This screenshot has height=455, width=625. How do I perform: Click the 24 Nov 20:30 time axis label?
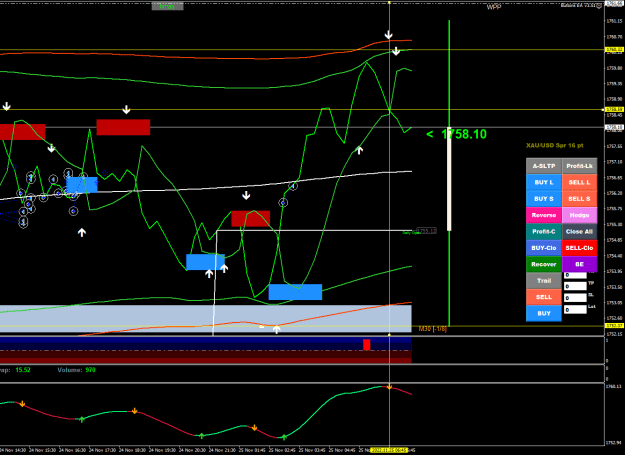193,450
